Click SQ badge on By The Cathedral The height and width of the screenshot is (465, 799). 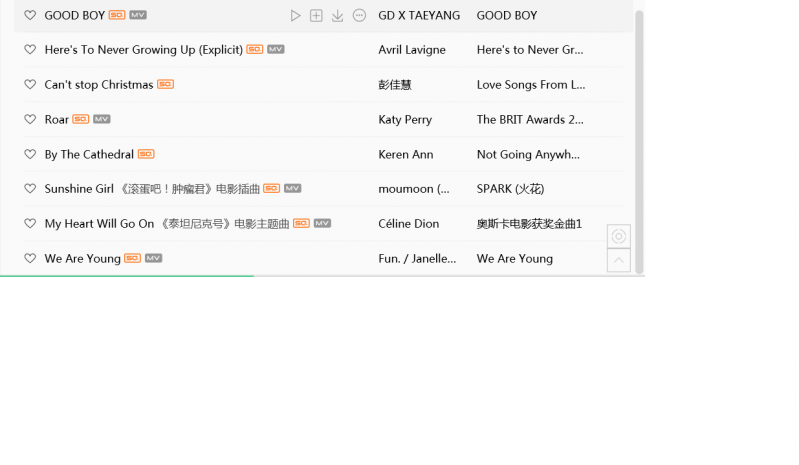tap(146, 153)
